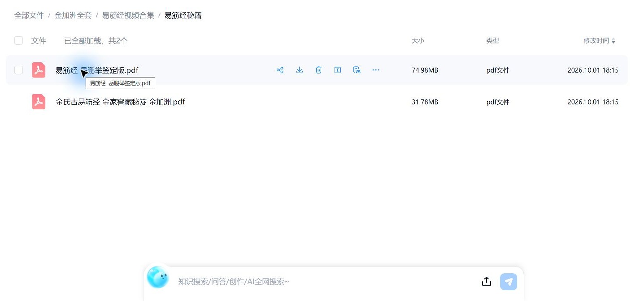Focus the 知识搜索/问答/创作 input field
The height and width of the screenshot is (301, 644).
pyautogui.click(x=326, y=282)
